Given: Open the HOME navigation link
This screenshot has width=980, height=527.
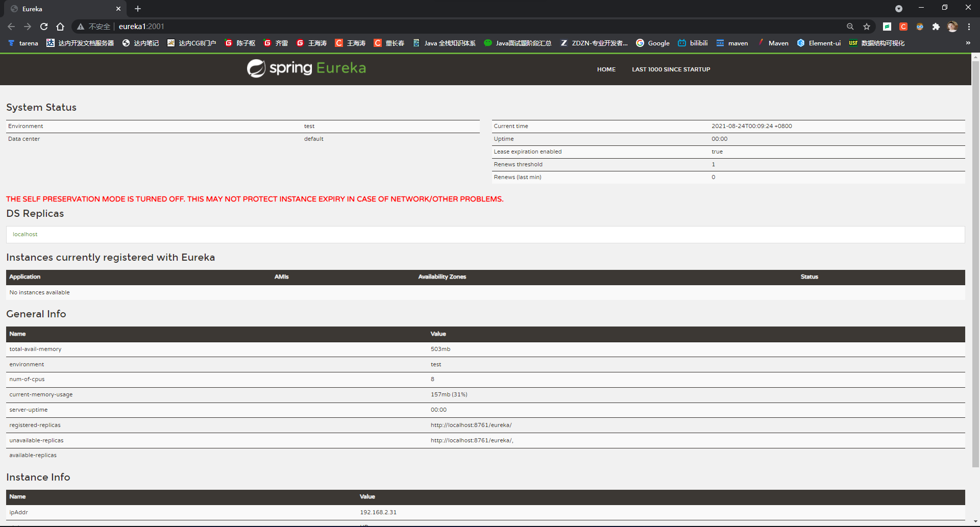Looking at the screenshot, I should point(606,69).
